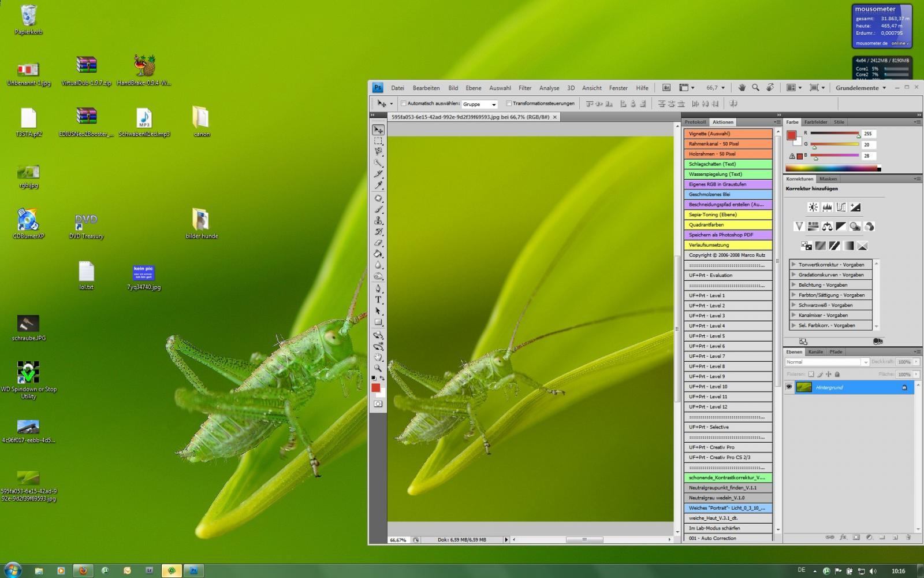Launch Bridge from the Br button
The image size is (924, 578).
666,88
